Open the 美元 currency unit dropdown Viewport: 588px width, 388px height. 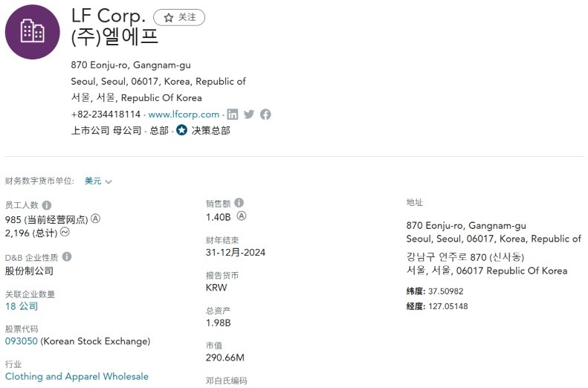(x=98, y=181)
